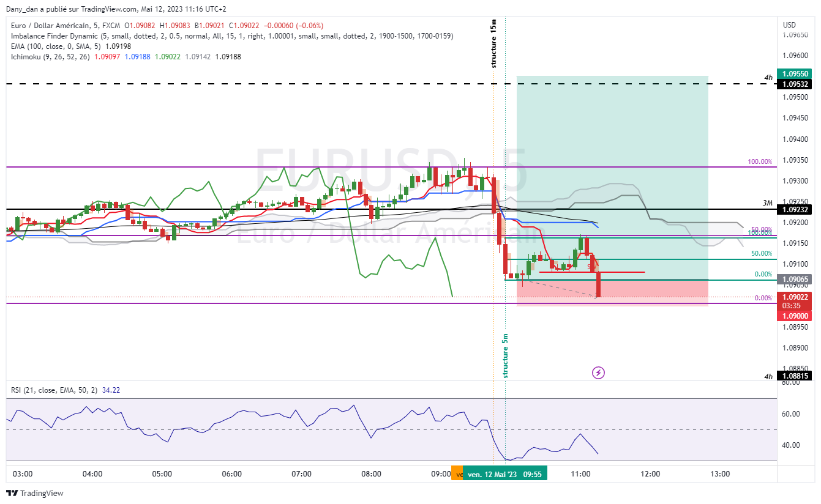Open the TradingView logo at bottom left
Viewport: 821px width, 504px height.
[35, 493]
